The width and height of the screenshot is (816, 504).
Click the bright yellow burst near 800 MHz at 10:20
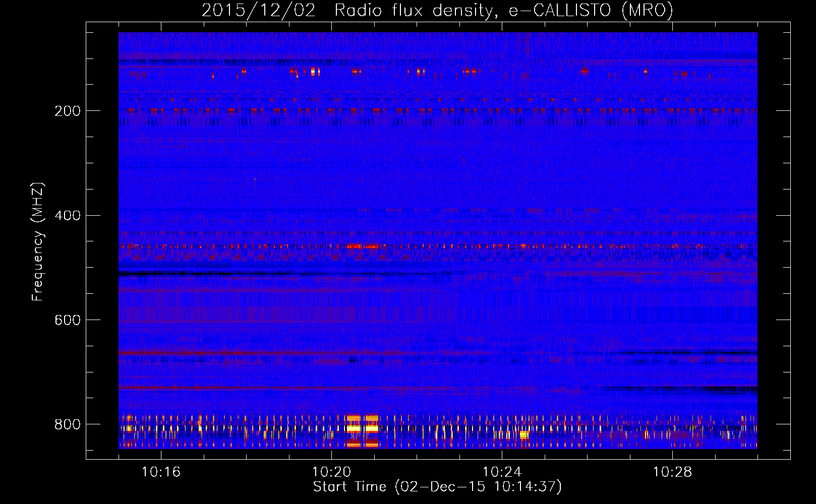[362, 428]
